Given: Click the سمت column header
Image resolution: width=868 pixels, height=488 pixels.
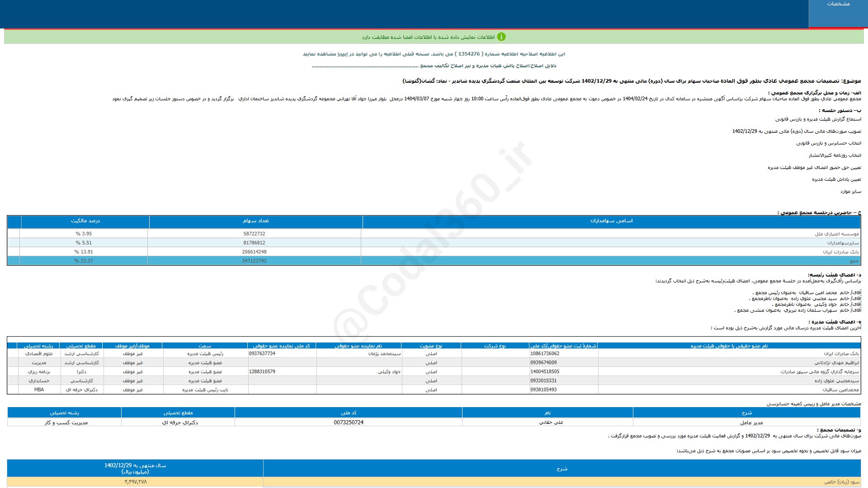Looking at the screenshot, I should coord(205,346).
